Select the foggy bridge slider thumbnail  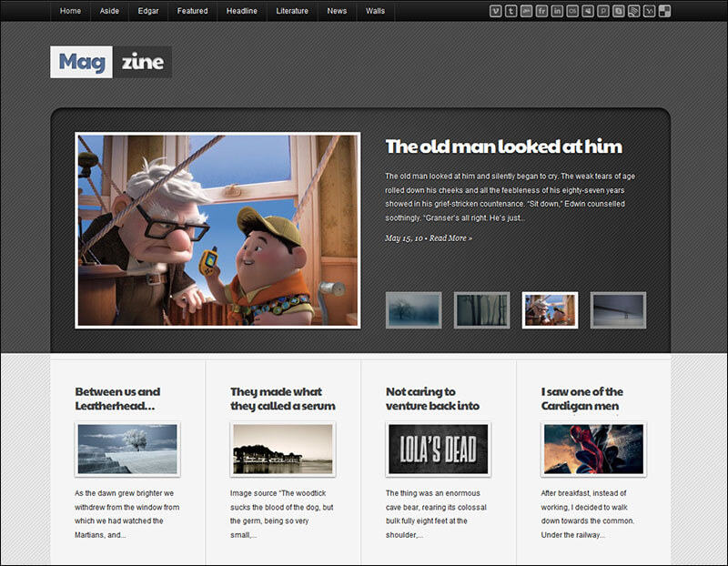[x=618, y=310]
